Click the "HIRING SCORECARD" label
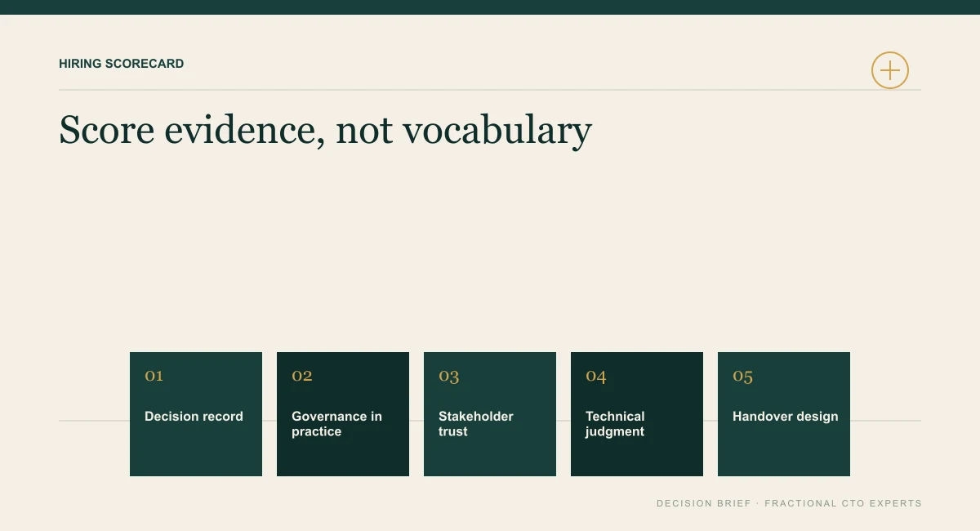 (x=122, y=64)
